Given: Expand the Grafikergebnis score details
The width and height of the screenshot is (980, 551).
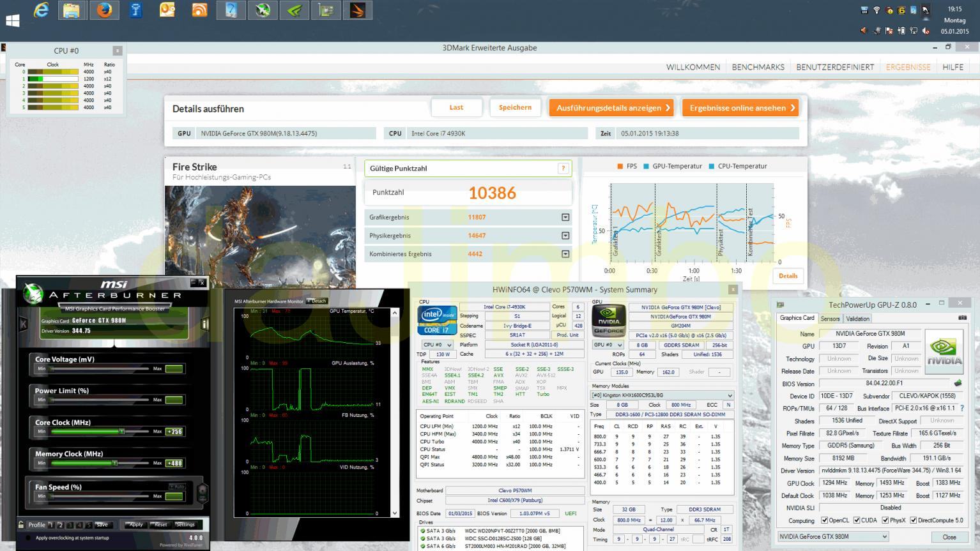Looking at the screenshot, I should (565, 218).
